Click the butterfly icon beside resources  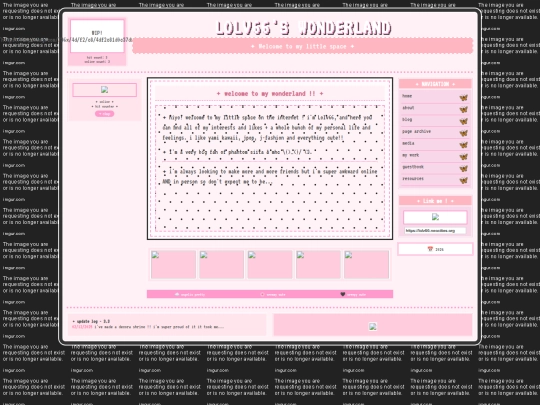(464, 180)
